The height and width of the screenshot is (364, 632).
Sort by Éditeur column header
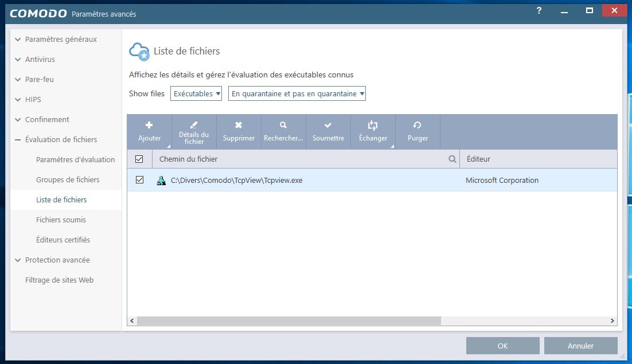pyautogui.click(x=478, y=159)
